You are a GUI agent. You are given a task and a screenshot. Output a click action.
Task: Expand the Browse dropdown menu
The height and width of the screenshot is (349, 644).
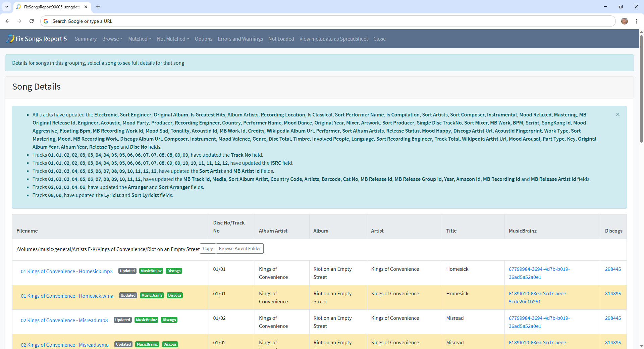[112, 39]
